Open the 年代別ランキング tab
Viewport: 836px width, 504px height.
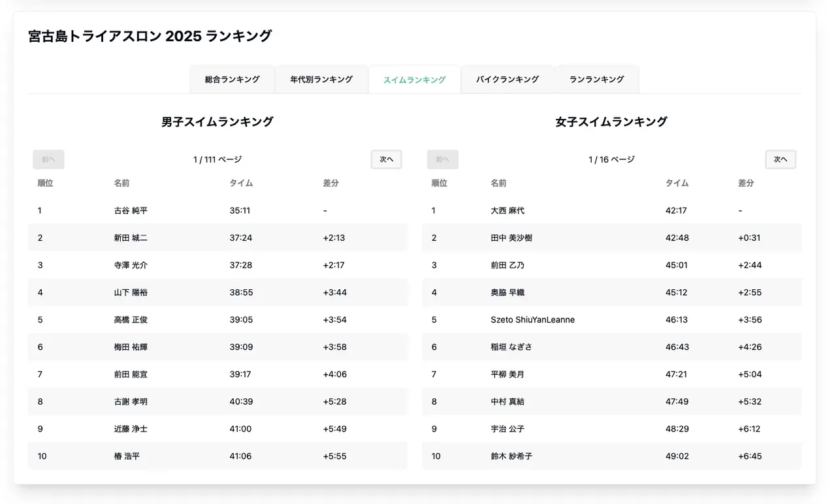click(321, 79)
